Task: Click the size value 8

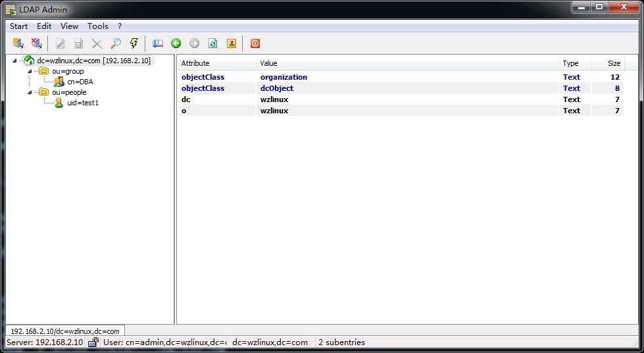Action: 617,88
